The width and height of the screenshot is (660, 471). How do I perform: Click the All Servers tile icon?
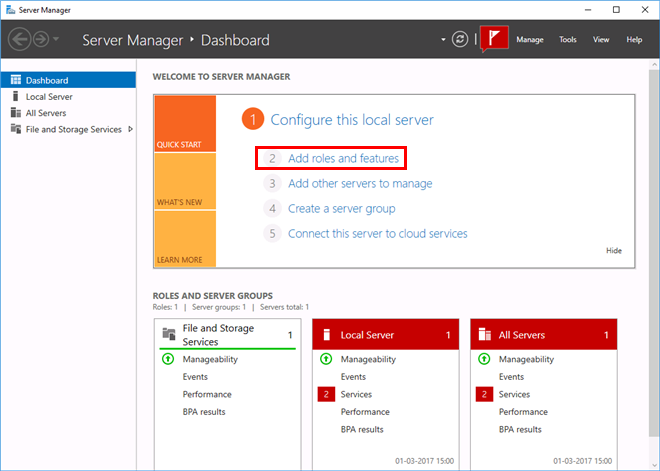484,335
